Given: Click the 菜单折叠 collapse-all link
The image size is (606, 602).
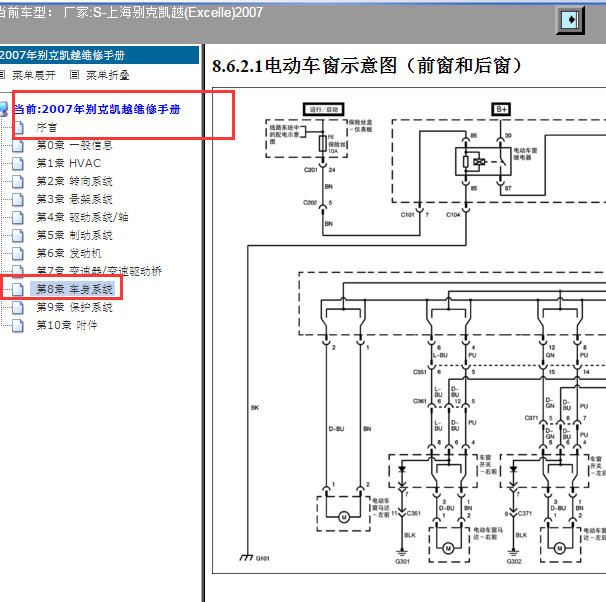Looking at the screenshot, I should tap(107, 75).
